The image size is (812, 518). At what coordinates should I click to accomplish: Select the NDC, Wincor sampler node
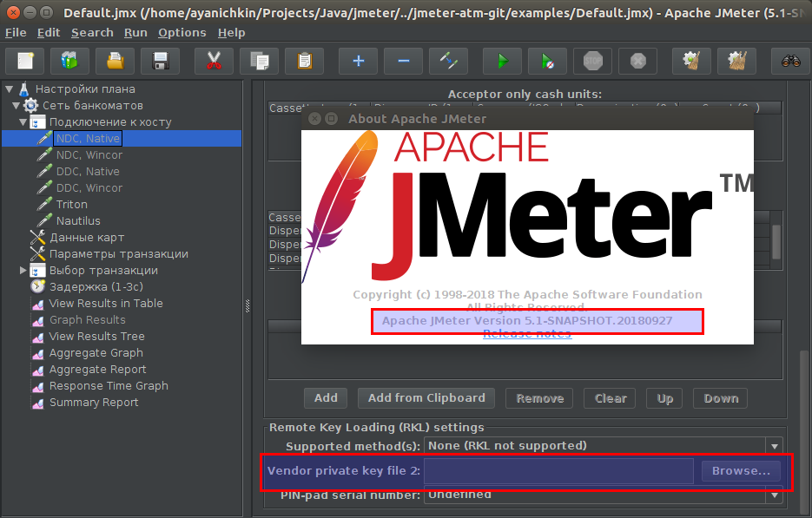coord(89,154)
